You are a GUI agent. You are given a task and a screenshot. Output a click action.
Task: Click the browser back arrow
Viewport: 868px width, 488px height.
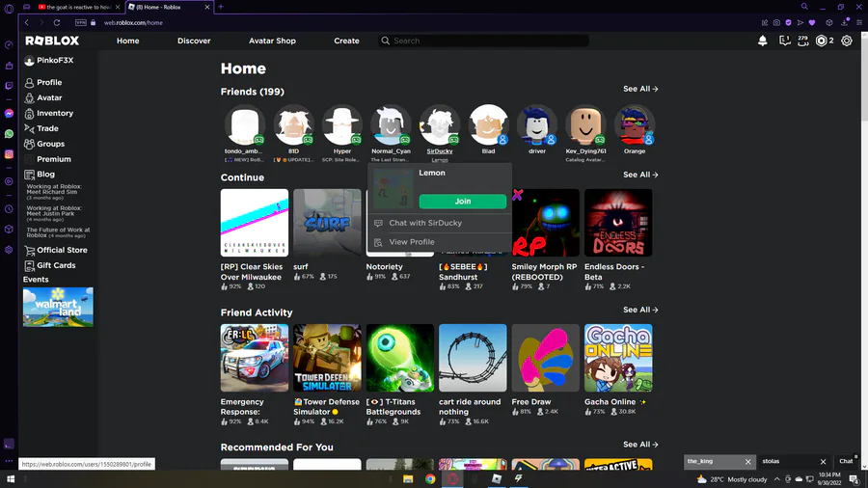(27, 23)
